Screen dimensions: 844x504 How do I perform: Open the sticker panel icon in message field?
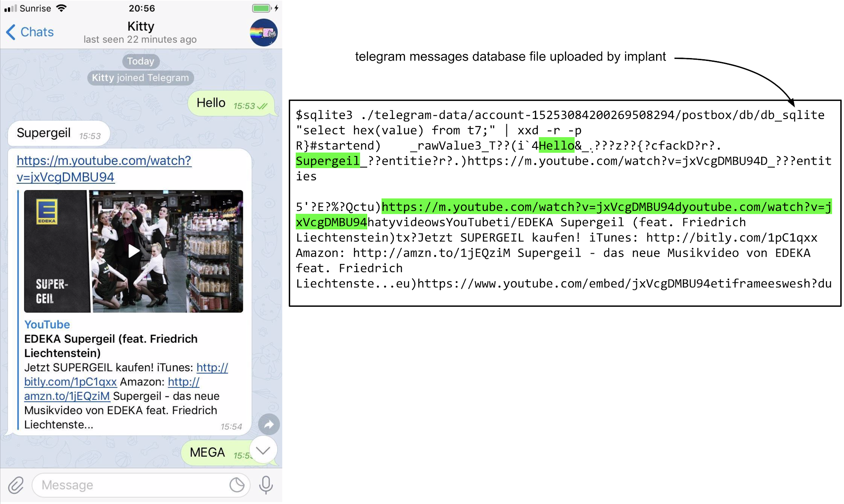pos(237,485)
